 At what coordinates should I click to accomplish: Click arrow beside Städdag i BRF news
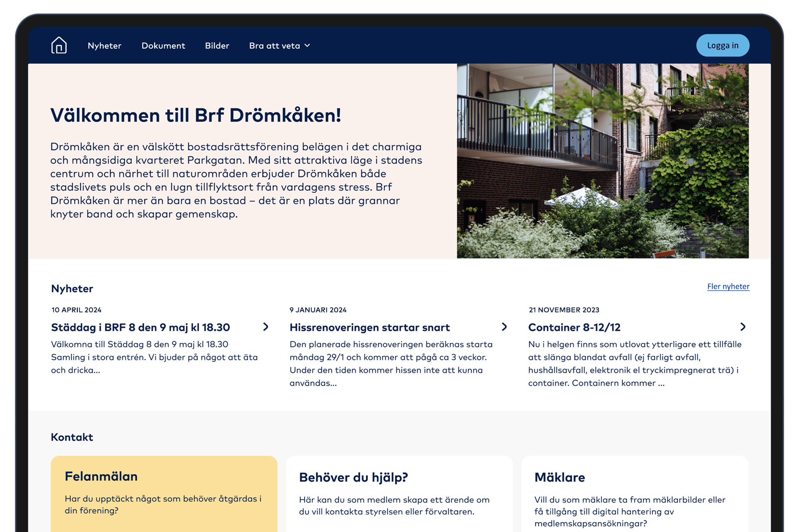265,327
